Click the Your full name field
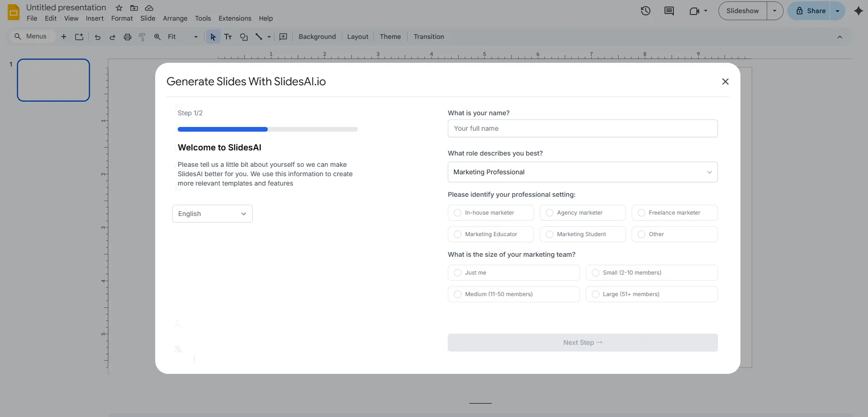This screenshot has height=417, width=868. (x=582, y=128)
